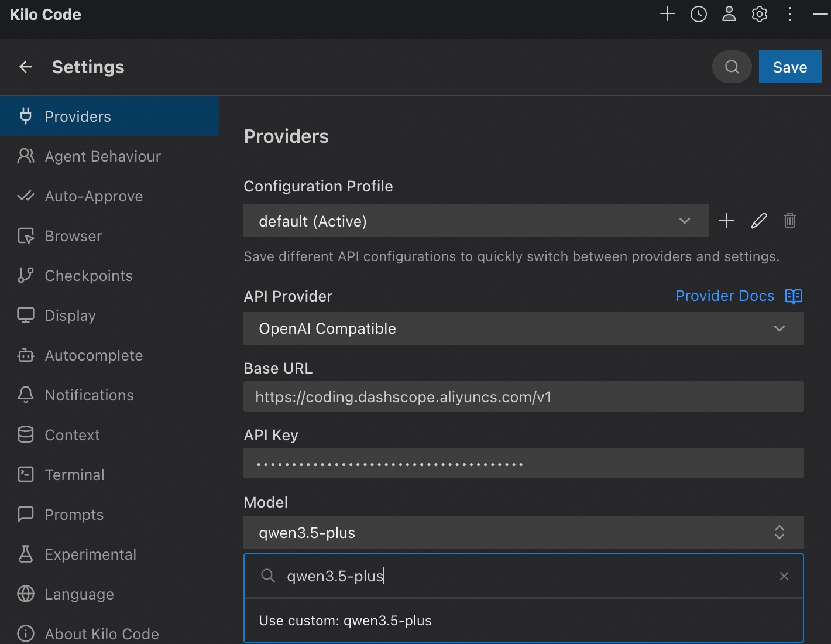Clear model search with X icon
The width and height of the screenshot is (831, 644).
click(784, 576)
